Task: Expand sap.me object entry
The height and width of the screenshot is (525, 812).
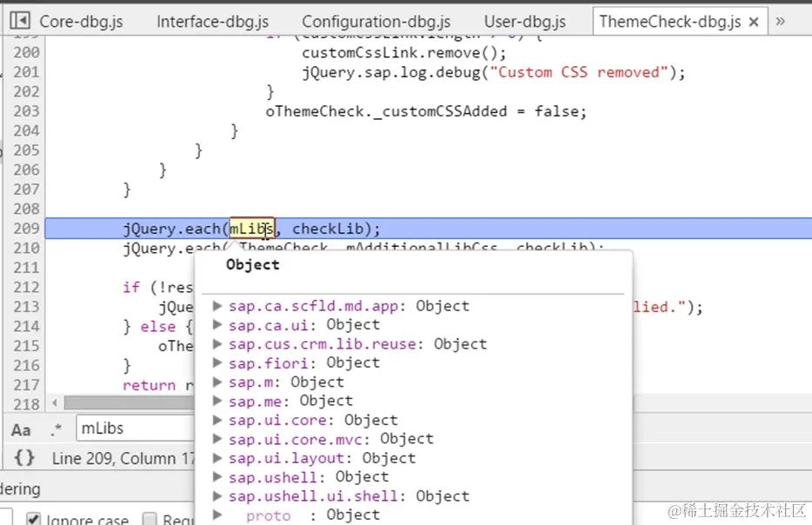Action: pos(217,401)
